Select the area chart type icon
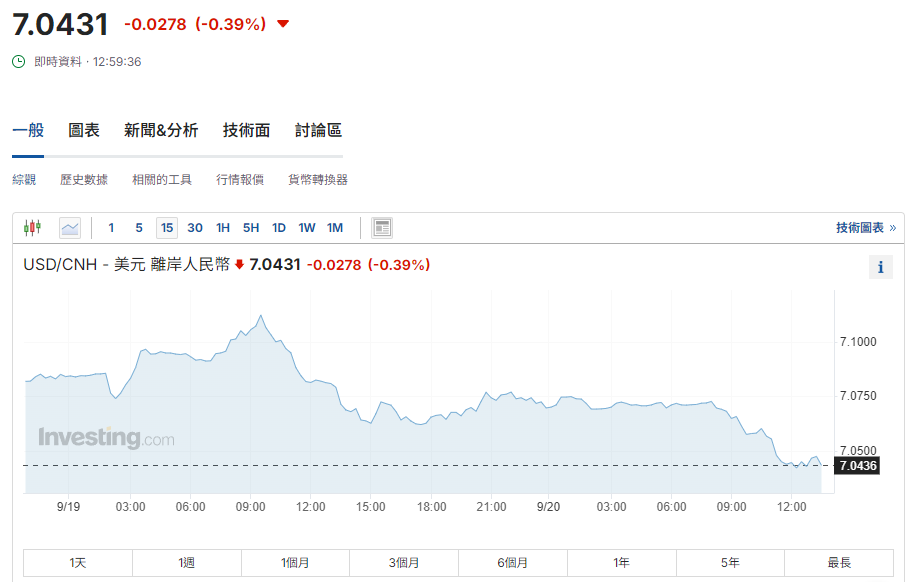This screenshot has width=910, height=582. [69, 228]
